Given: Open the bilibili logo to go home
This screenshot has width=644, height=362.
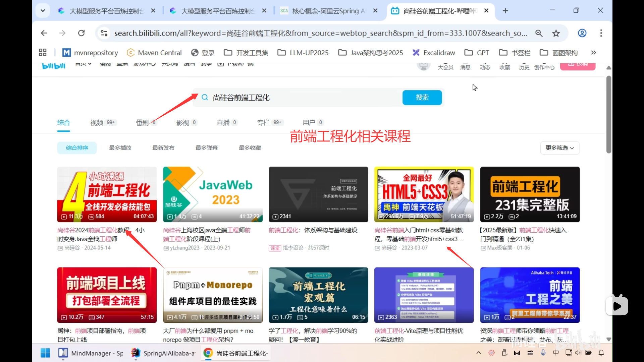Looking at the screenshot, I should click(53, 66).
